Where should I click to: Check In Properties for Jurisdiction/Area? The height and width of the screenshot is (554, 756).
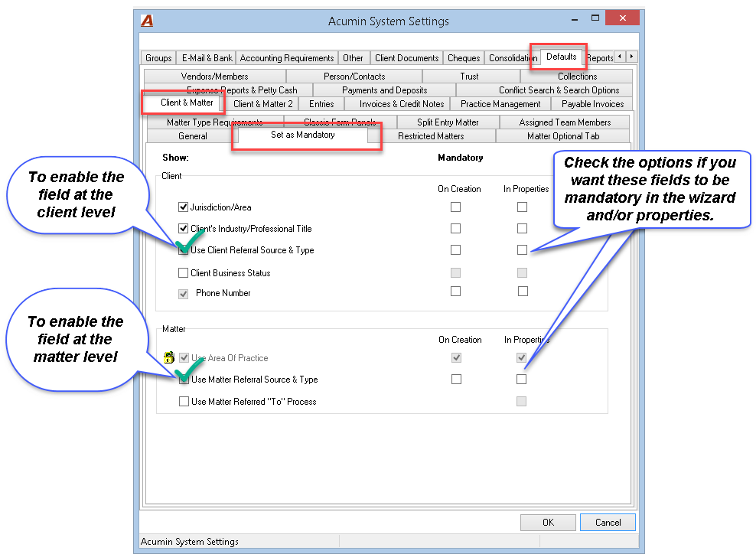[522, 207]
